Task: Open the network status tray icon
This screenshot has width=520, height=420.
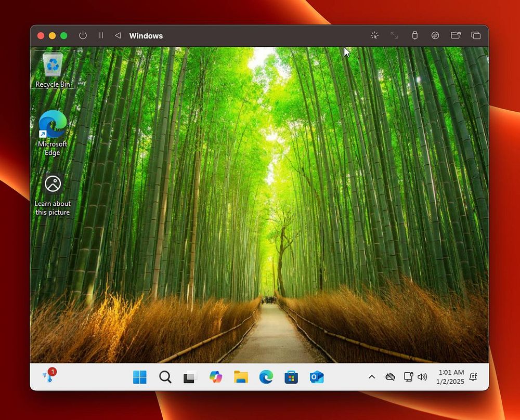Action: (x=408, y=377)
